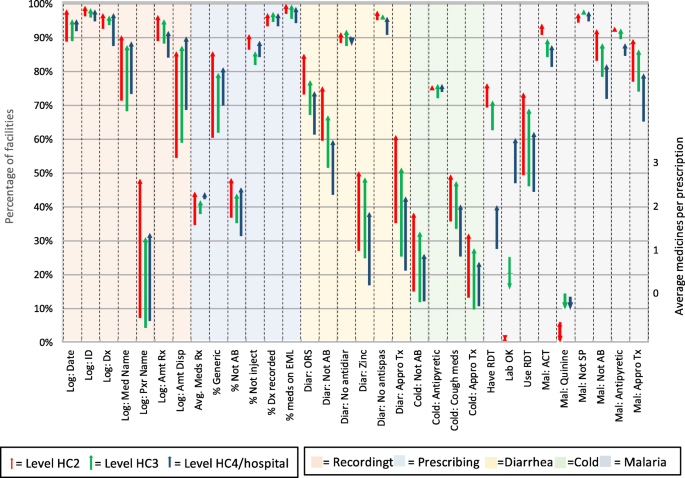The width and height of the screenshot is (685, 478).
Task: Click the red HC2 arrow for Log: Amt Disp
Action: pos(176,105)
